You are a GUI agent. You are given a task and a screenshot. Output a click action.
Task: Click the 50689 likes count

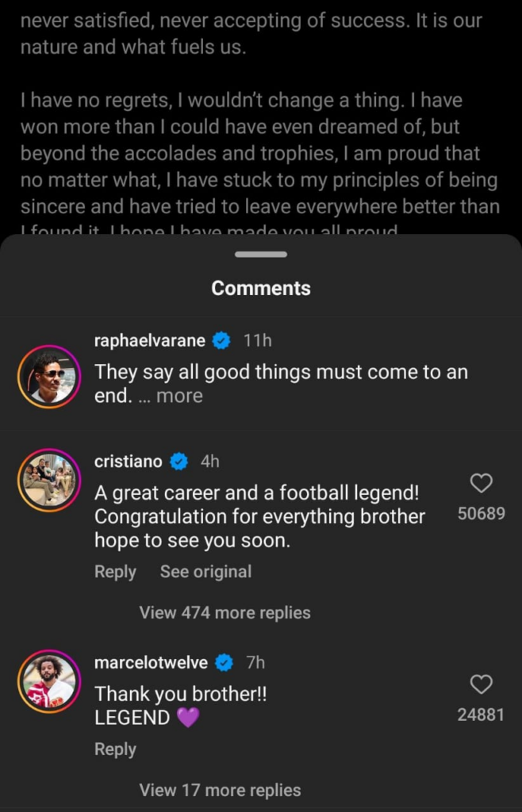pos(481,514)
